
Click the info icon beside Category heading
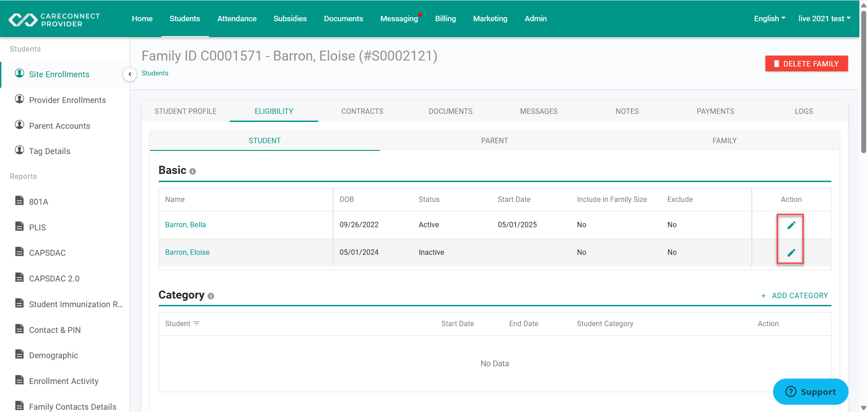pyautogui.click(x=211, y=296)
